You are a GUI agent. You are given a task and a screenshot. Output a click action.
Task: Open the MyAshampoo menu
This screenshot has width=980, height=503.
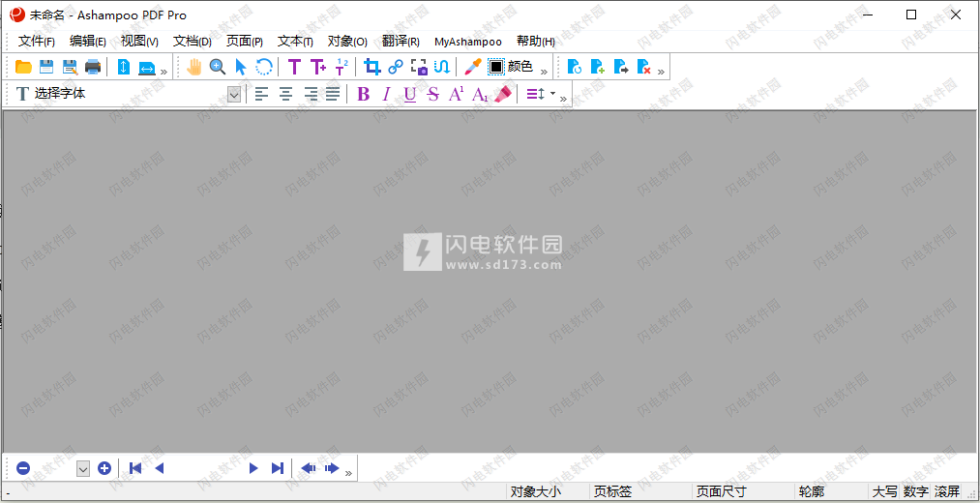(x=468, y=42)
